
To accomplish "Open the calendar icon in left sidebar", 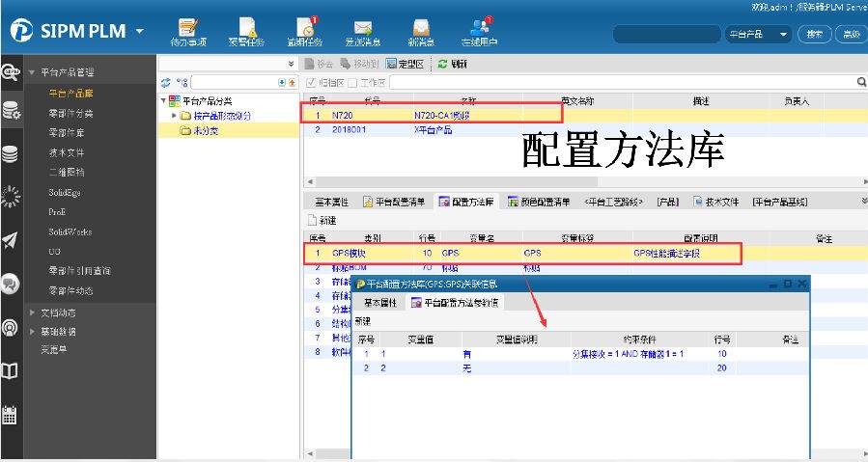I will tap(11, 415).
